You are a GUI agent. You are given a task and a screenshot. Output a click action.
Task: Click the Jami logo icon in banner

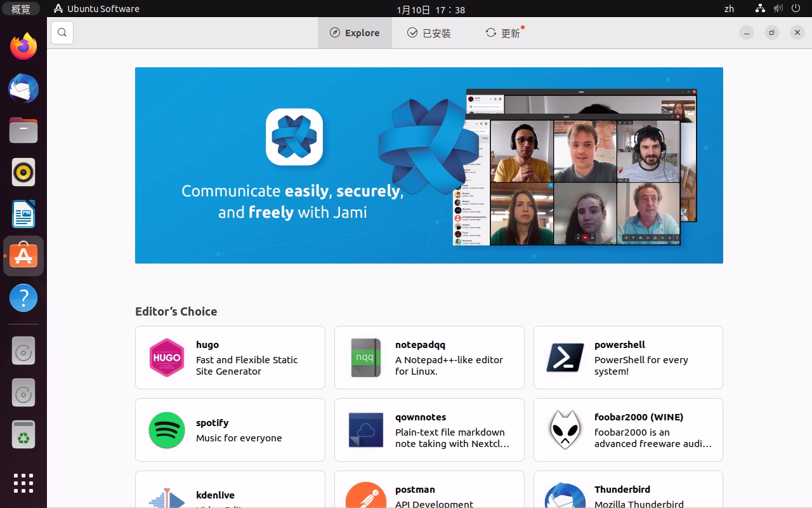click(x=294, y=137)
